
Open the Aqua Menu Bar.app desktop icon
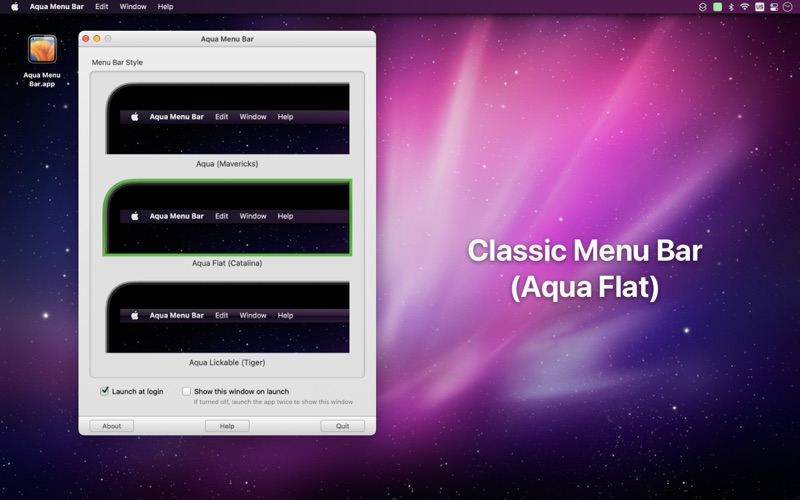pyautogui.click(x=42, y=61)
